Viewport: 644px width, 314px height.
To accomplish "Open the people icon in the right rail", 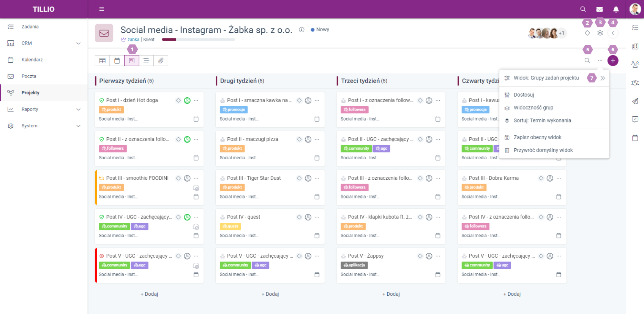I will 635,64.
